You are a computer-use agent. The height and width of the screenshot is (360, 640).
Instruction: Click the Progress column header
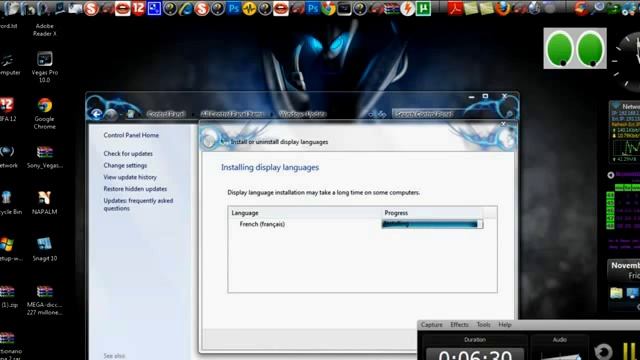[432, 213]
